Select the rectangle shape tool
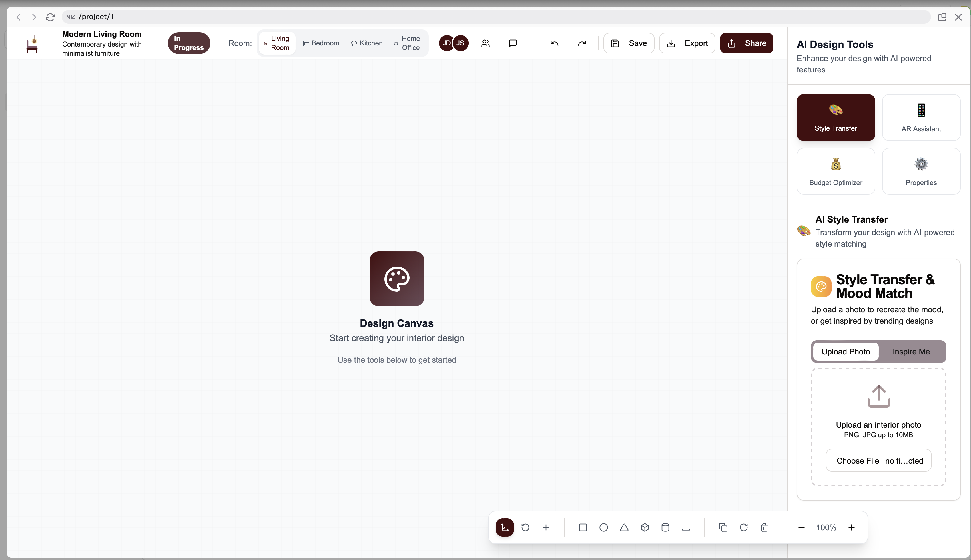971x560 pixels. 583,527
